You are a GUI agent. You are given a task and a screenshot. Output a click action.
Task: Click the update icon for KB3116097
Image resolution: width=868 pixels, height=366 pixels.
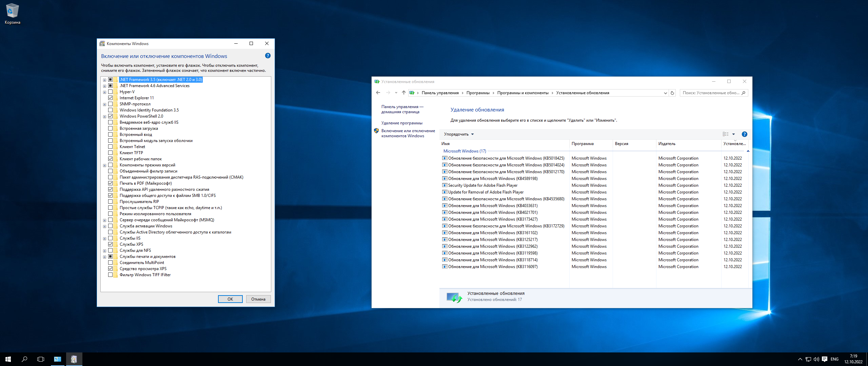pyautogui.click(x=445, y=267)
